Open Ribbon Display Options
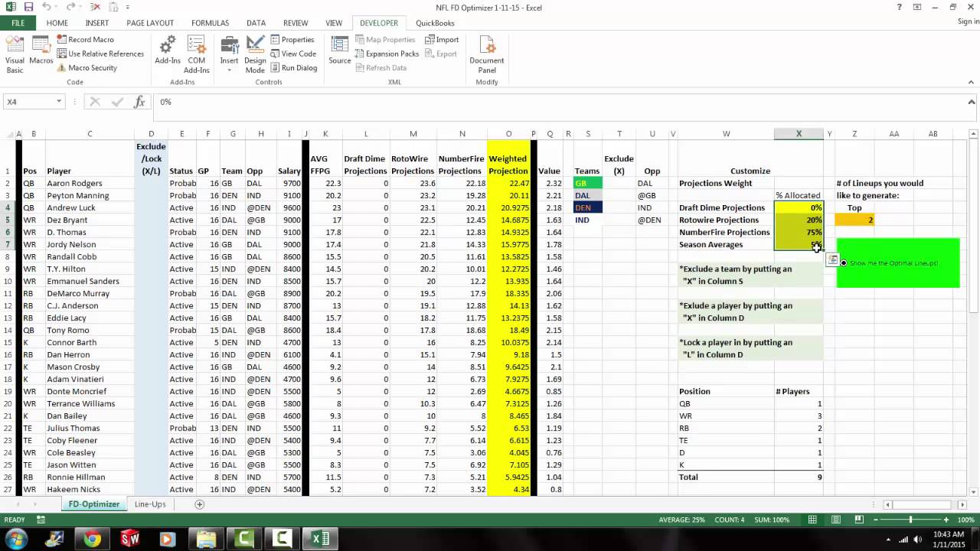This screenshot has width=980, height=551. tap(917, 7)
